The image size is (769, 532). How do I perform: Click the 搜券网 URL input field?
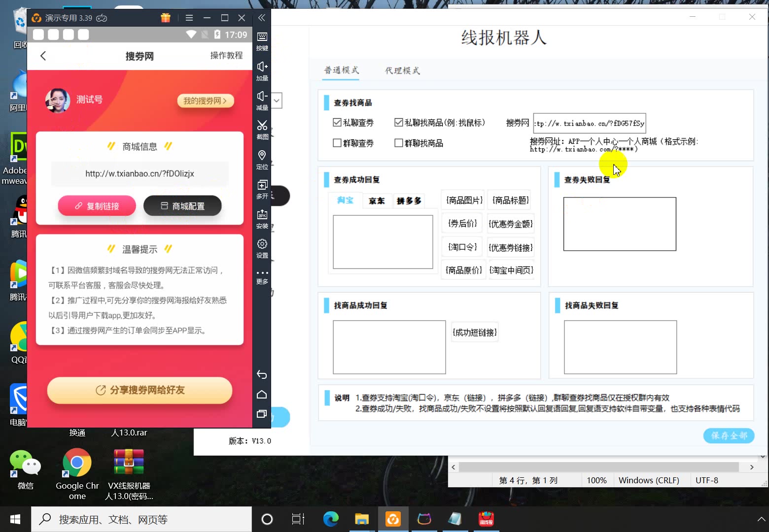coord(590,123)
